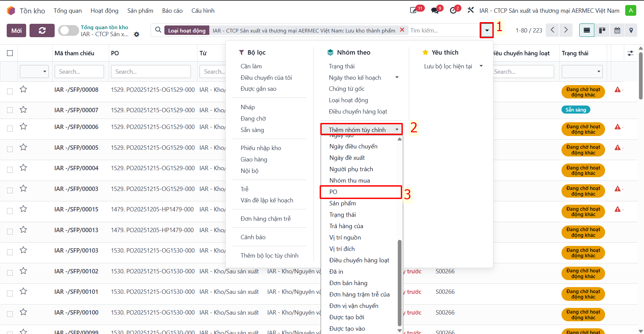Check the IAR -/SFP/00007 row checkbox

coord(10,110)
